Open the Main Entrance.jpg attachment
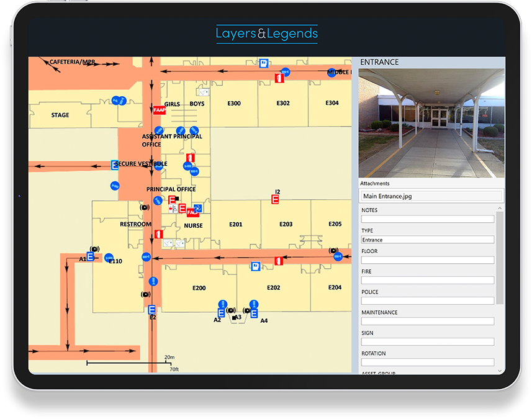The image size is (532, 419). [x=431, y=196]
